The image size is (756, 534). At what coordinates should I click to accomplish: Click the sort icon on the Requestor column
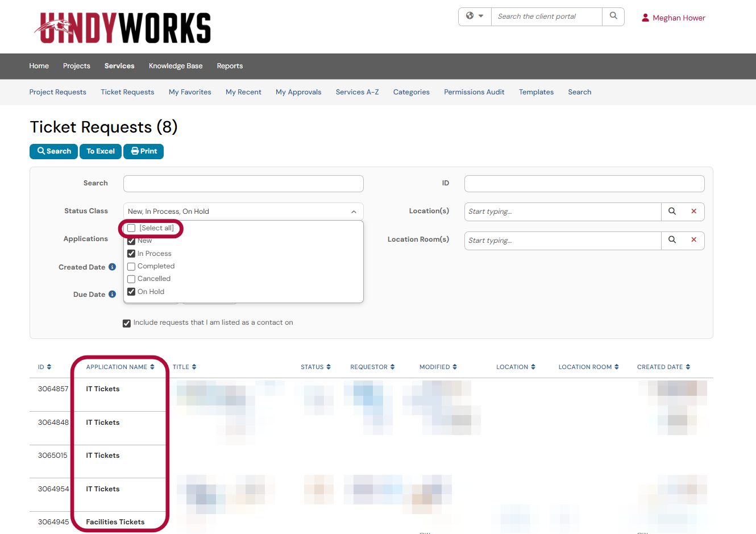[x=392, y=367]
